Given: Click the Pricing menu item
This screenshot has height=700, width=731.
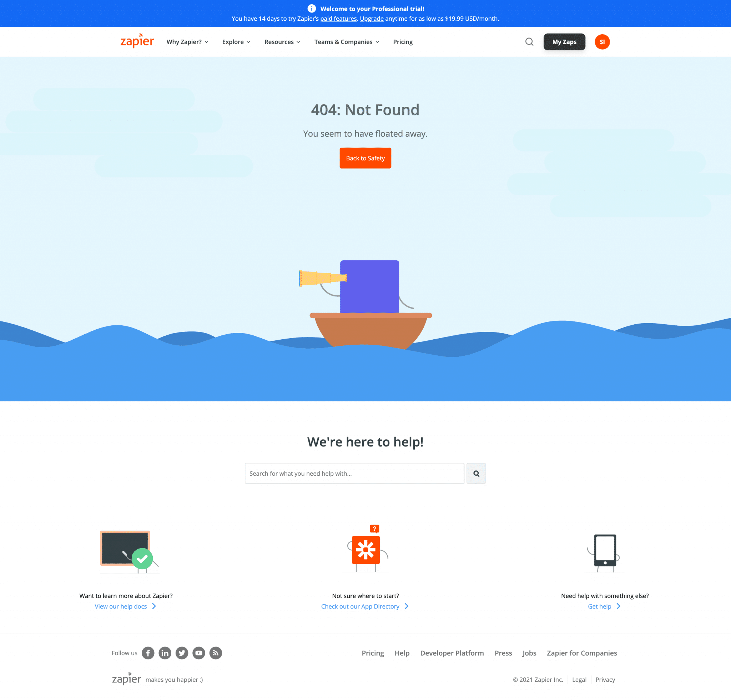Looking at the screenshot, I should point(403,42).
